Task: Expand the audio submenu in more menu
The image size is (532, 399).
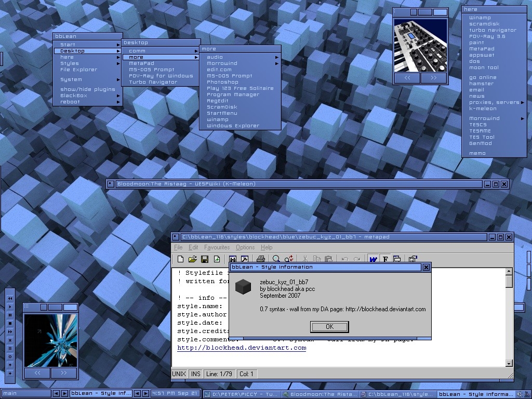Action: point(240,57)
